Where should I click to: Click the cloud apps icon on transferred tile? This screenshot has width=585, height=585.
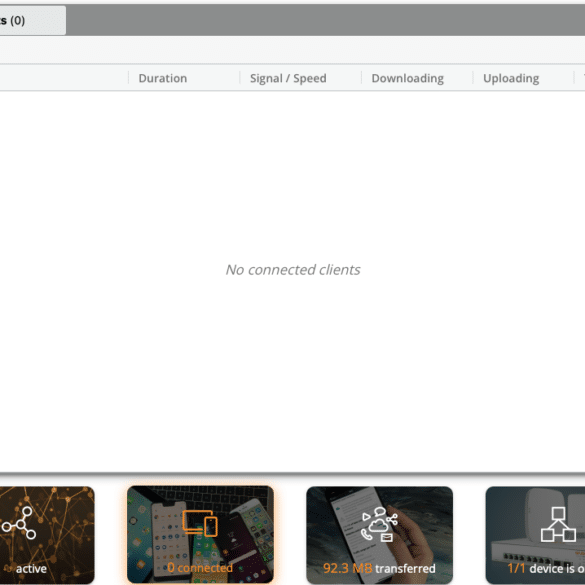(x=379, y=524)
